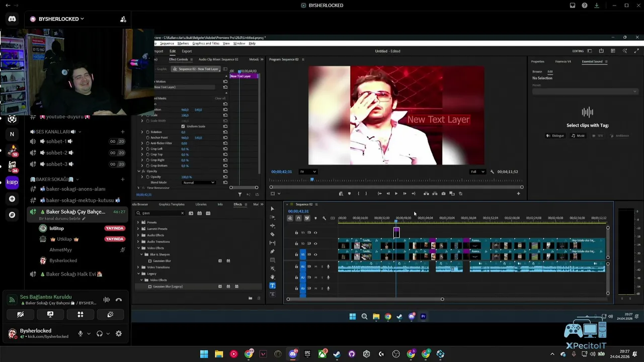Mute microphone in Discord user panel
Image resolution: width=644 pixels, height=362 pixels.
80,333
